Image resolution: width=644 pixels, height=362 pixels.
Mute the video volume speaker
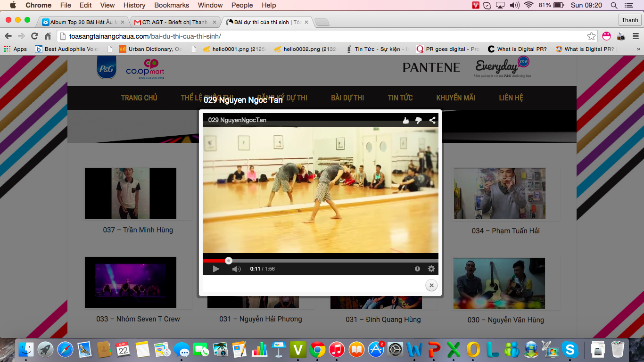pos(236,269)
